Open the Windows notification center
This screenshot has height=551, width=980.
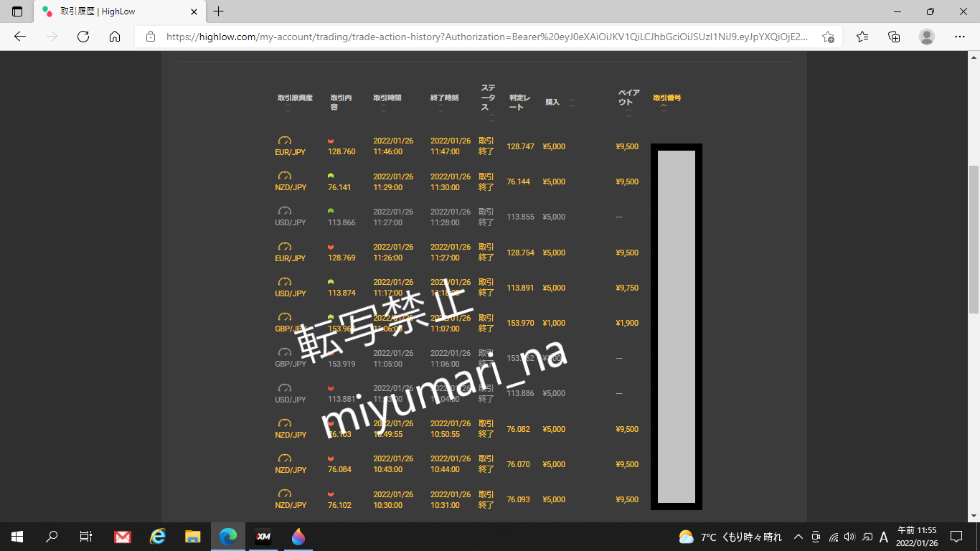[x=956, y=537]
